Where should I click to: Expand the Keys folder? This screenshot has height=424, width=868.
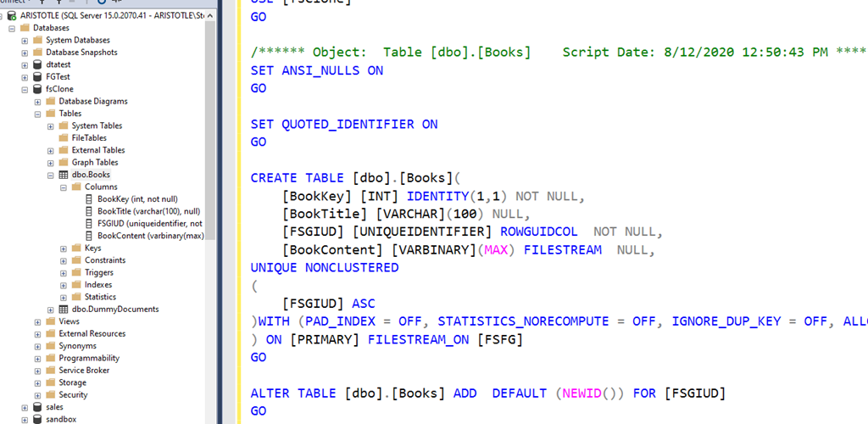(x=64, y=248)
